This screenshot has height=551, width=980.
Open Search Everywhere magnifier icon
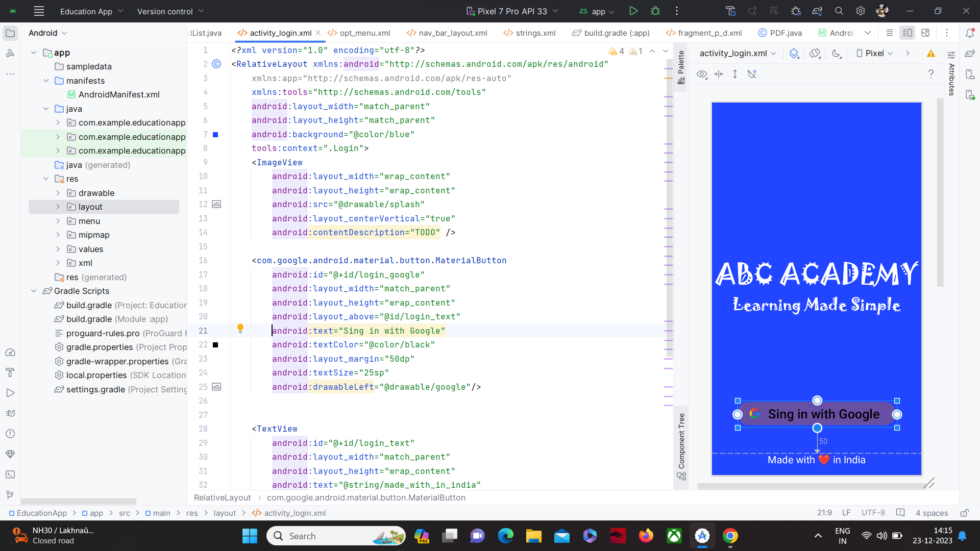click(x=839, y=11)
